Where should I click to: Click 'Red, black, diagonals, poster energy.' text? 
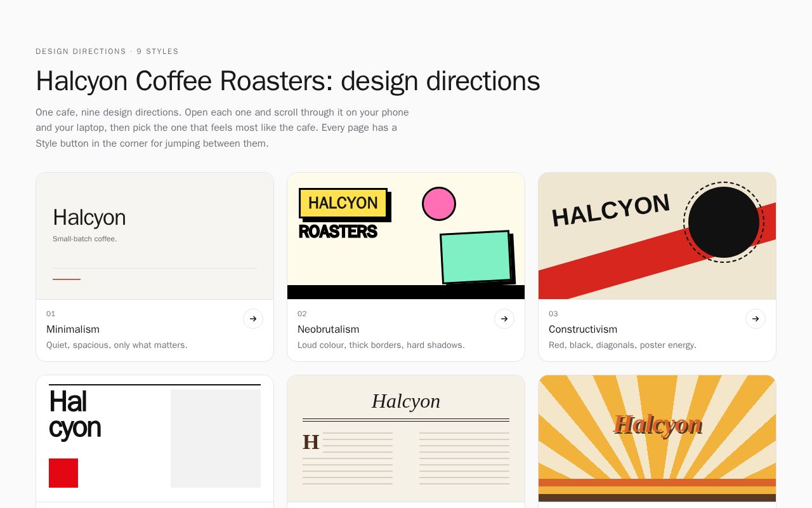[622, 345]
